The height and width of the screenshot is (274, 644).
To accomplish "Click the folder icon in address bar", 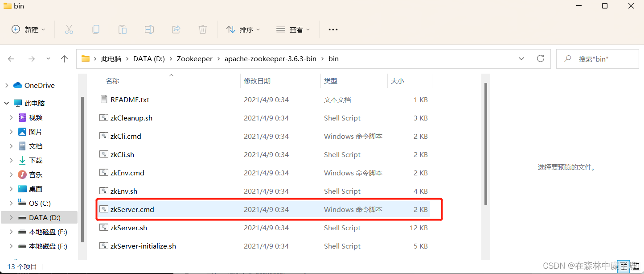I will 86,58.
